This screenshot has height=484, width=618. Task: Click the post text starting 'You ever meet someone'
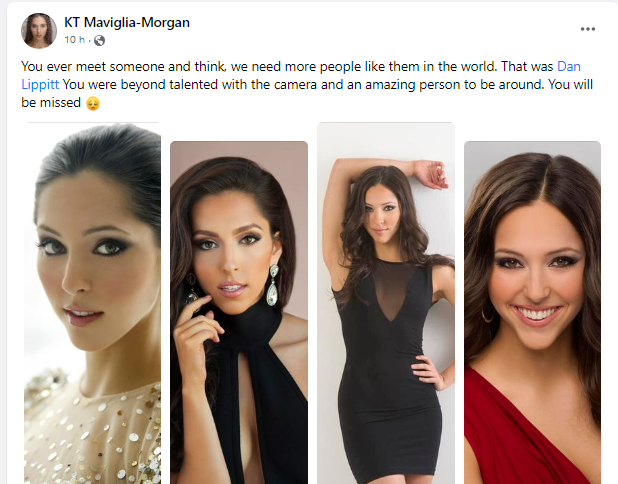coord(307,85)
